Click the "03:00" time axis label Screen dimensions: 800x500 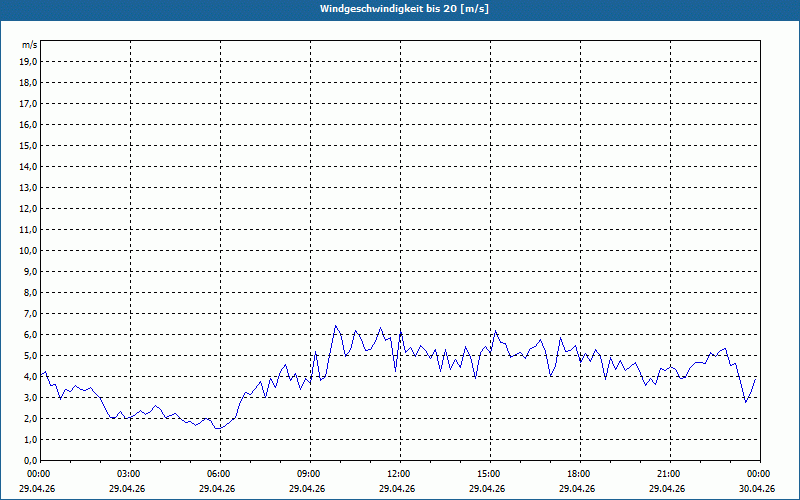pos(130,474)
